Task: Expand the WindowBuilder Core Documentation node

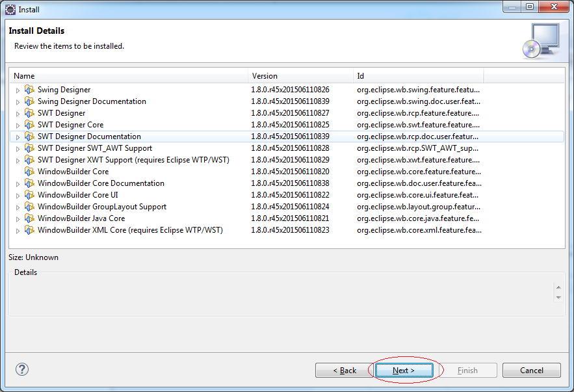Action: [x=18, y=184]
